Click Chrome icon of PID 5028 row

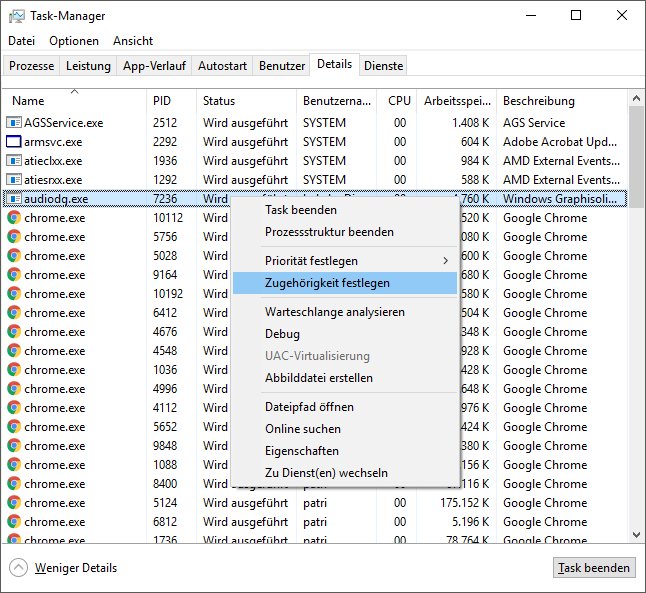[14, 255]
